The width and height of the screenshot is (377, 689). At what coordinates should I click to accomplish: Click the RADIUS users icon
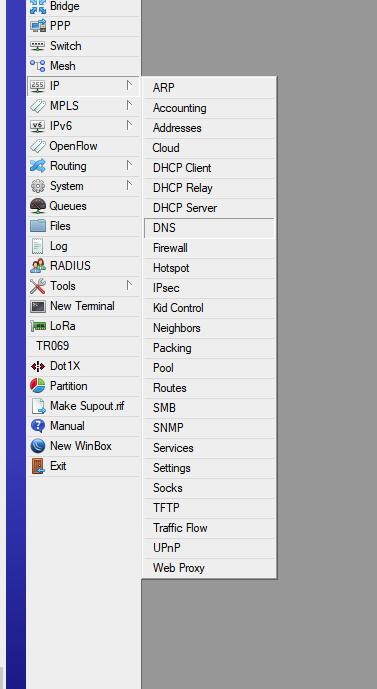point(38,266)
